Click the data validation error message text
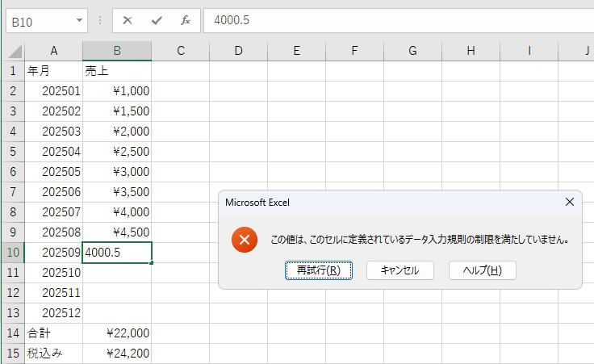 click(420, 240)
